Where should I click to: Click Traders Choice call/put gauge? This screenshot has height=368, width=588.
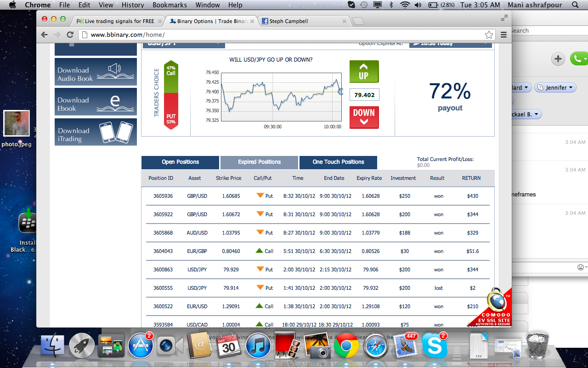coord(170,95)
